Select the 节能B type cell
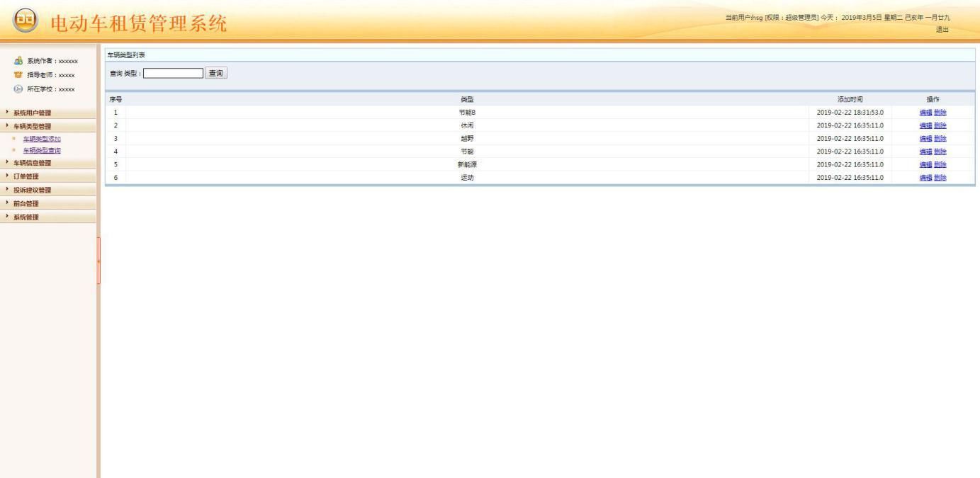Viewport: 980px width, 478px height. click(467, 113)
